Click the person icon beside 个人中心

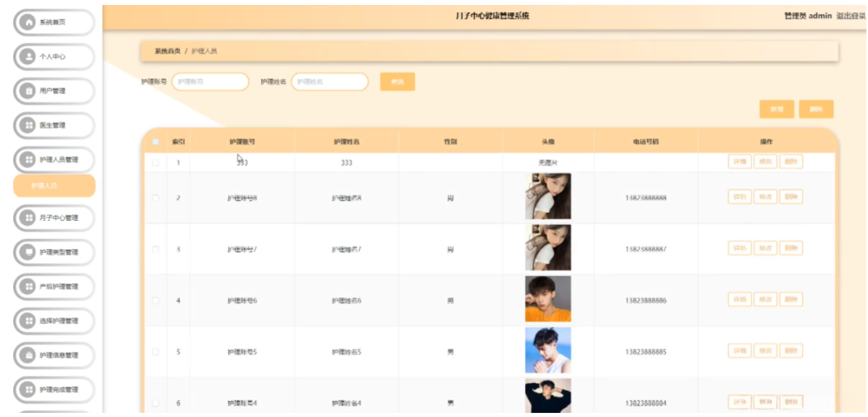26,57
